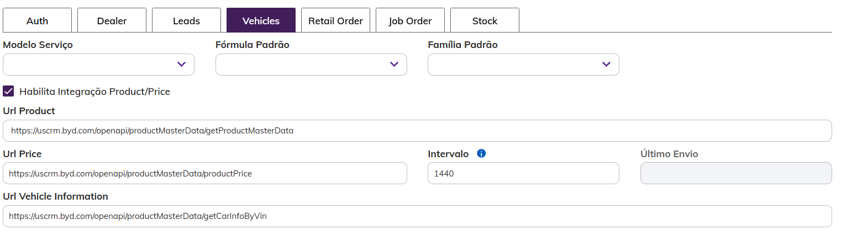Open the Retail Order tab

335,20
